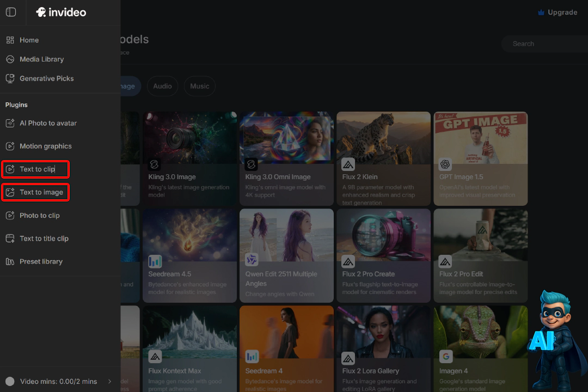Switch to the Music filter tab

pyautogui.click(x=199, y=86)
